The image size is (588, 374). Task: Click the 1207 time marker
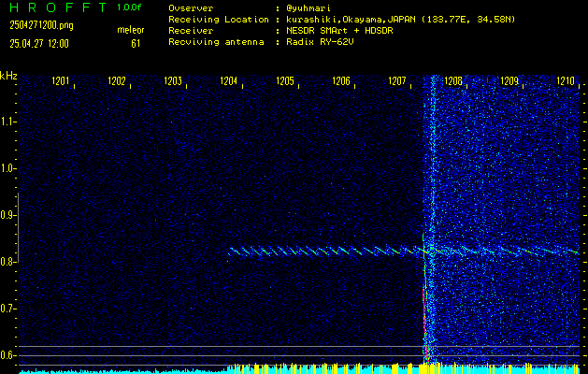tap(396, 80)
